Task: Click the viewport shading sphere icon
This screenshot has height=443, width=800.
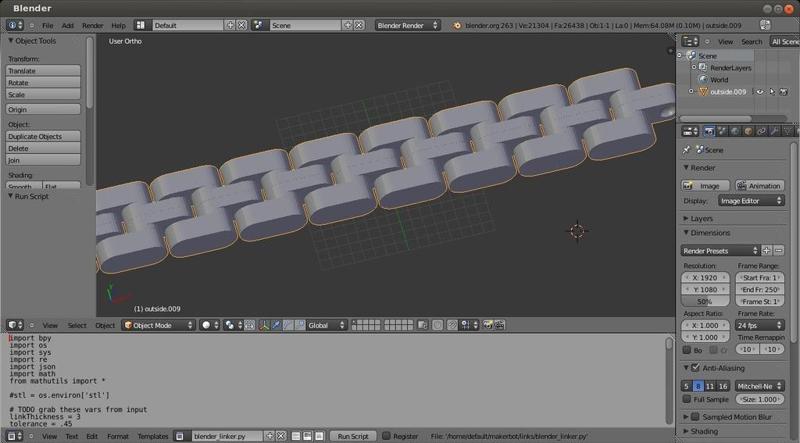Action: point(207,325)
